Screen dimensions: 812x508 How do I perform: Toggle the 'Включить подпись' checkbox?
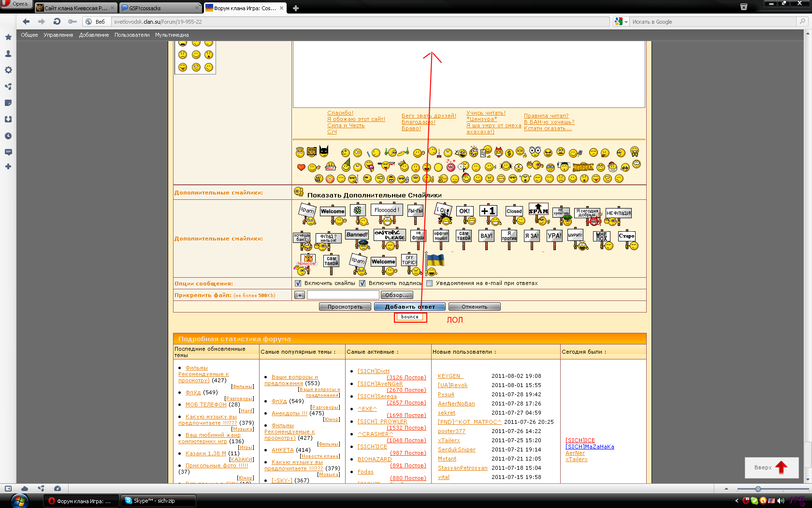pos(362,284)
